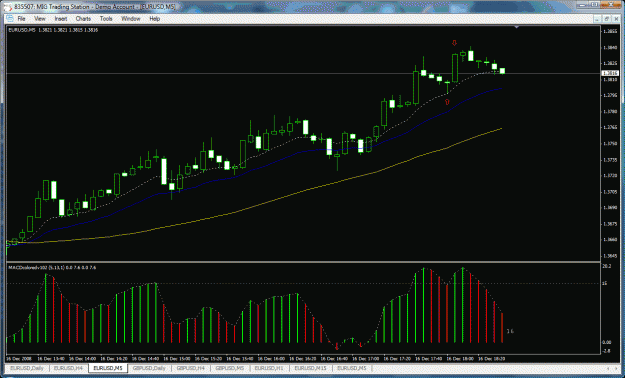Click the chart shift triangle marker
Viewport: 625px width, 378px height.
(517, 27)
